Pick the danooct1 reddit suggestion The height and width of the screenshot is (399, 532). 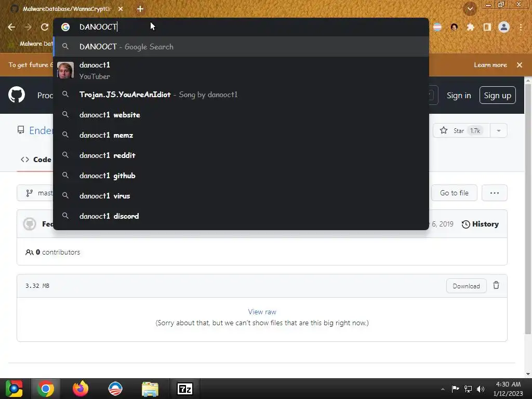point(241,155)
